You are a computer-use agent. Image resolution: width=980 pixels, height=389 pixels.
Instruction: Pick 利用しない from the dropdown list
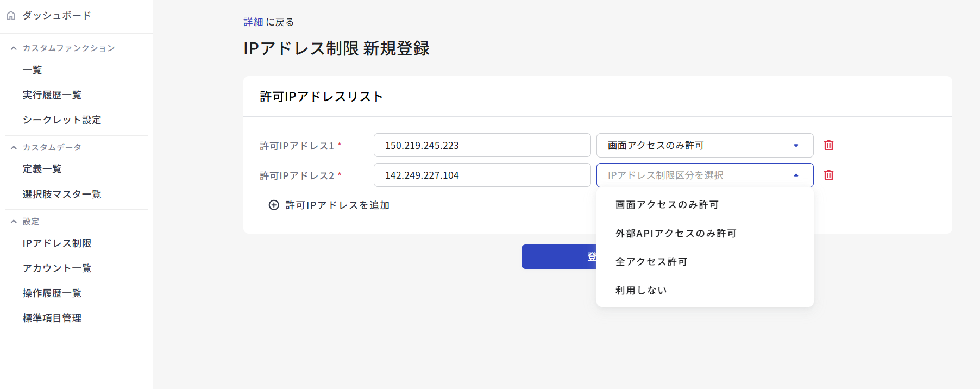pyautogui.click(x=640, y=291)
